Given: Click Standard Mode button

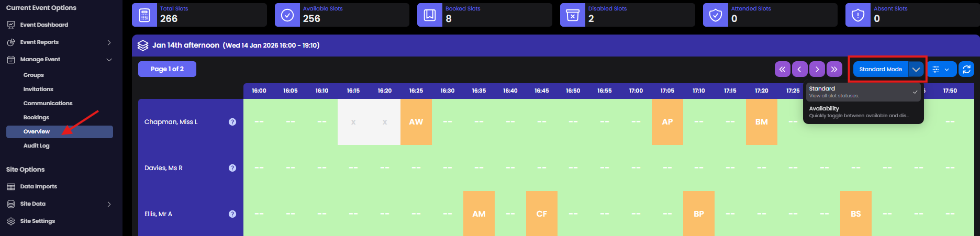Looking at the screenshot, I should pyautogui.click(x=881, y=69).
